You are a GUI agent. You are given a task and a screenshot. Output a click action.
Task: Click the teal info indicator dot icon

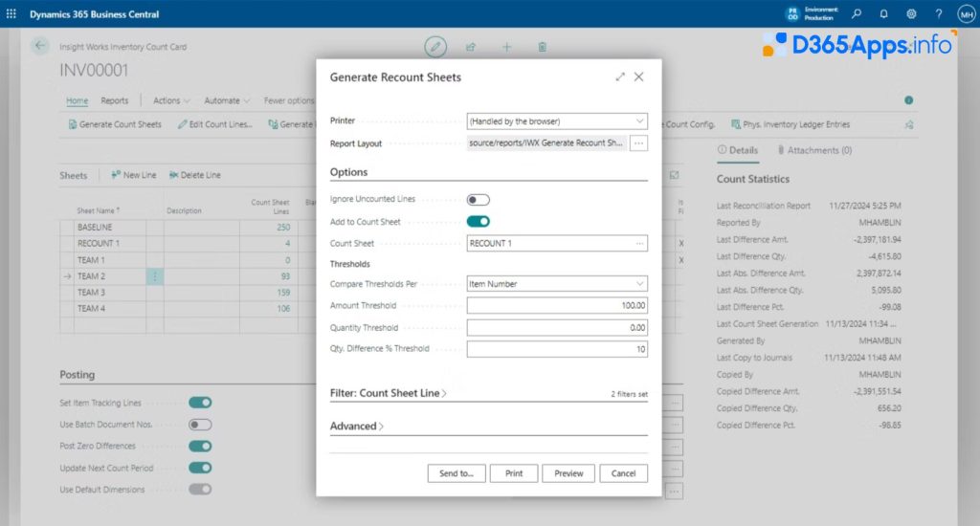909,100
